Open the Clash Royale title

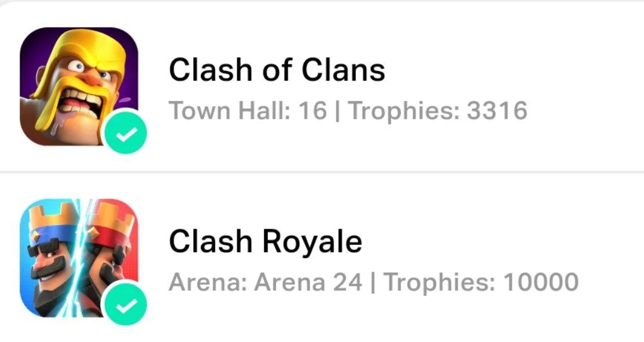point(265,241)
